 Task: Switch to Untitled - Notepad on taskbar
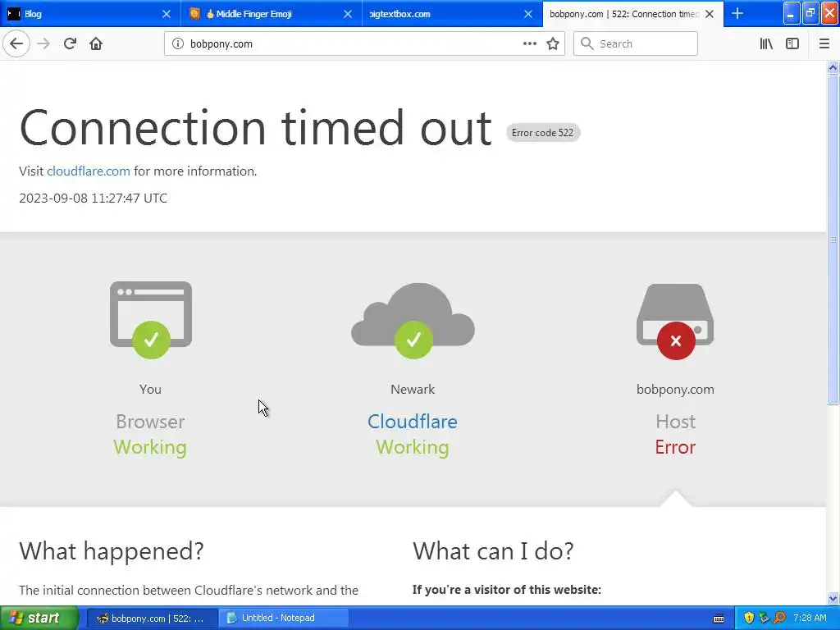pyautogui.click(x=284, y=619)
